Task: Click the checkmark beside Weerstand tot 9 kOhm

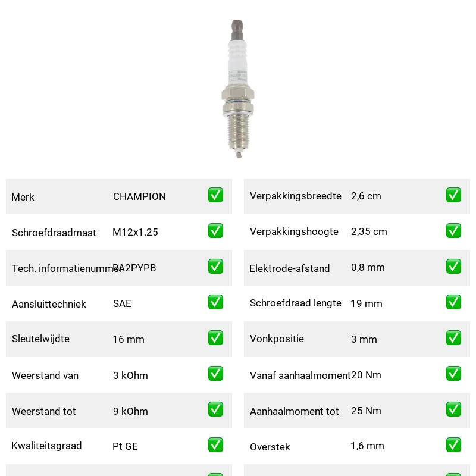Action: [x=215, y=409]
